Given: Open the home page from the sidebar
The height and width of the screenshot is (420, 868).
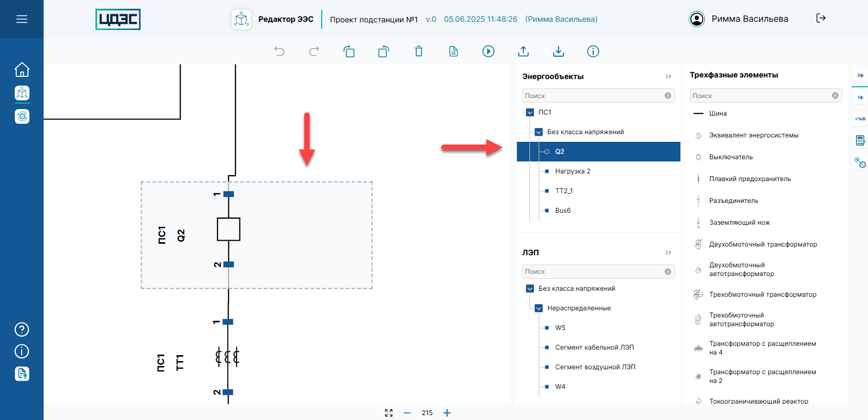Looking at the screenshot, I should pos(22,70).
